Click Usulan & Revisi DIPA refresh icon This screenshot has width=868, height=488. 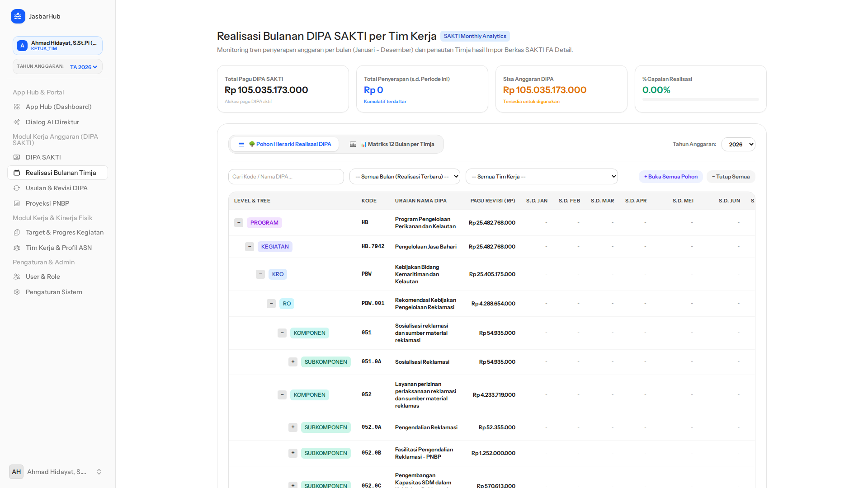(x=17, y=188)
